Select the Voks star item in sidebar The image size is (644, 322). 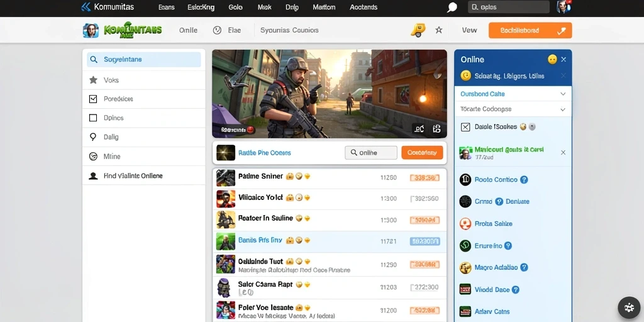(x=144, y=80)
